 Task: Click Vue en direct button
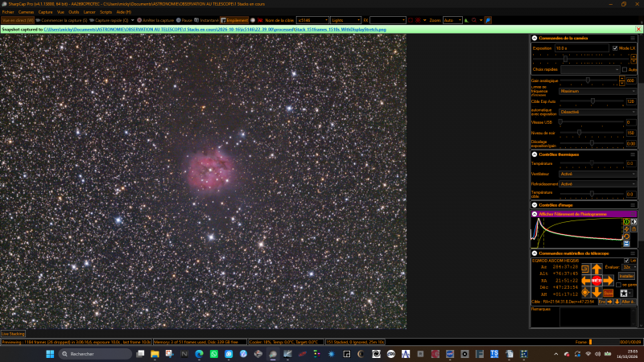(x=17, y=20)
